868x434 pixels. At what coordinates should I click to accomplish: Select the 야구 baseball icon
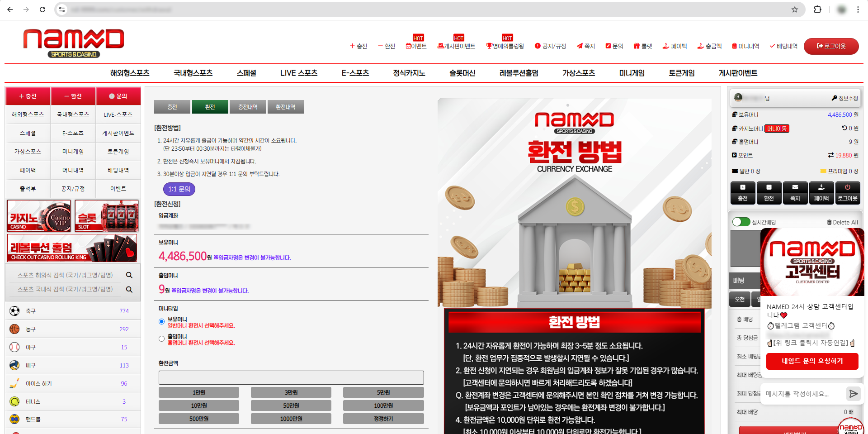tap(14, 347)
